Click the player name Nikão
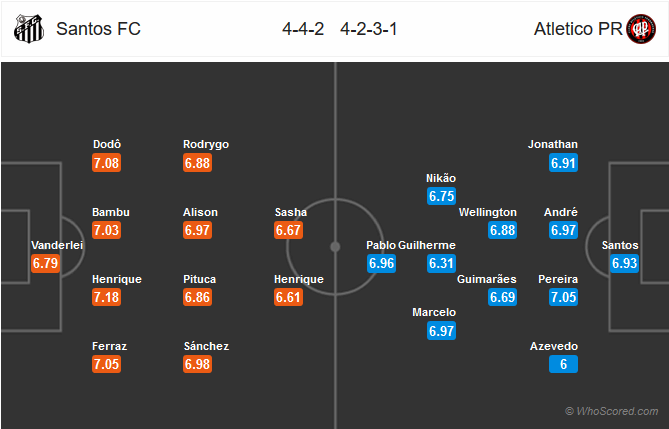The width and height of the screenshot is (669, 429). click(441, 178)
